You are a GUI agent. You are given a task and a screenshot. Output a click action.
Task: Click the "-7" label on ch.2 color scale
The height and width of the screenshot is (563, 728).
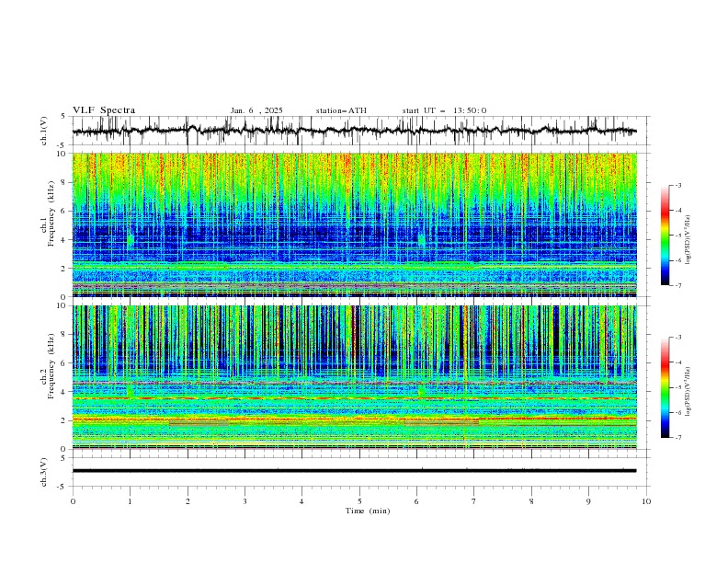click(x=678, y=438)
